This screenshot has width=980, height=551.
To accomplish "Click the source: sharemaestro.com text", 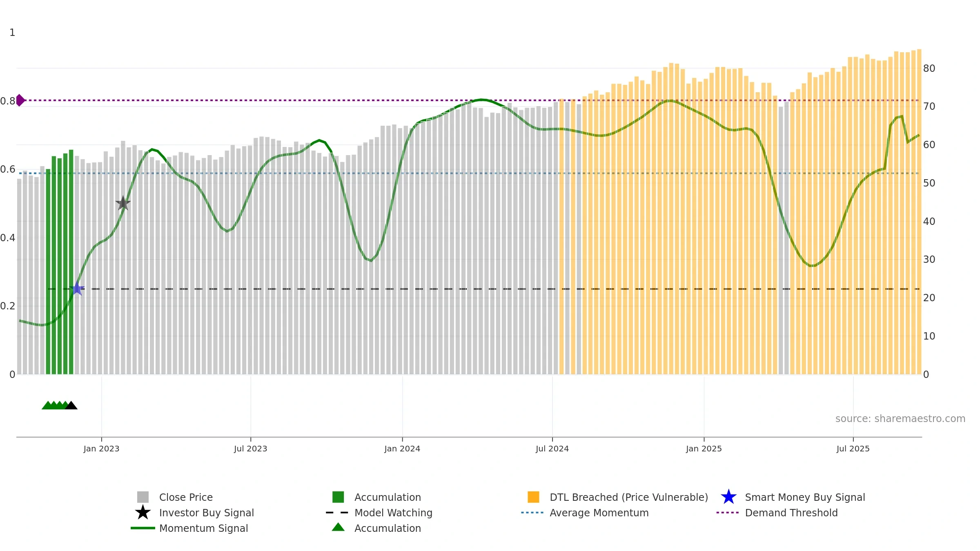I will [x=900, y=419].
